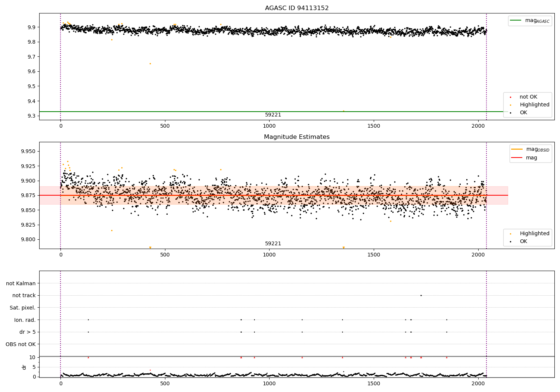
Task: Click the 'dr > 5' axis label
Action: 27,332
